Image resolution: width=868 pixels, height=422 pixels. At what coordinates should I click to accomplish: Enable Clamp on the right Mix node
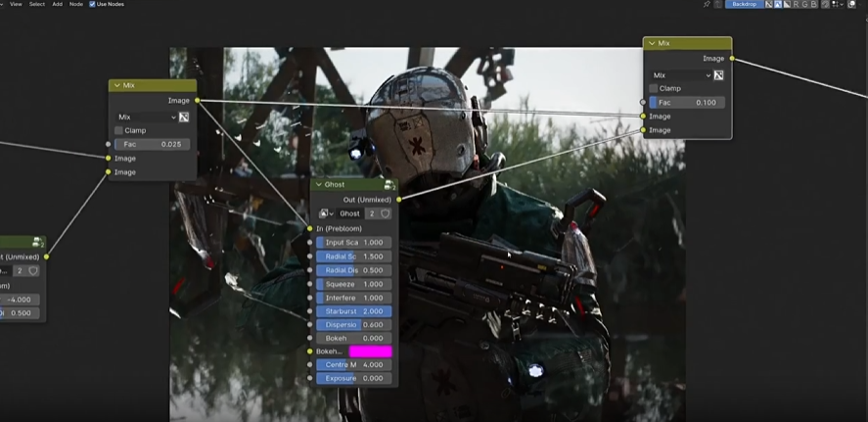click(x=653, y=88)
